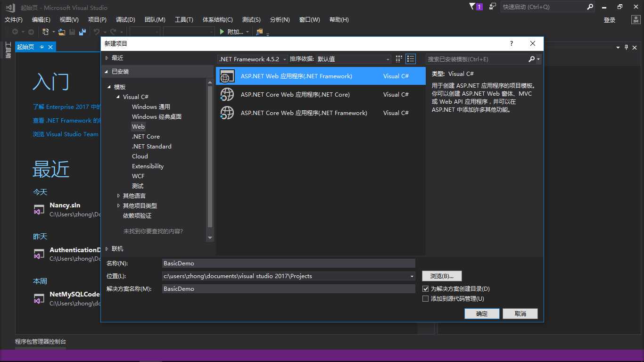Click the Visual Studio logo icon

(x=10, y=7)
